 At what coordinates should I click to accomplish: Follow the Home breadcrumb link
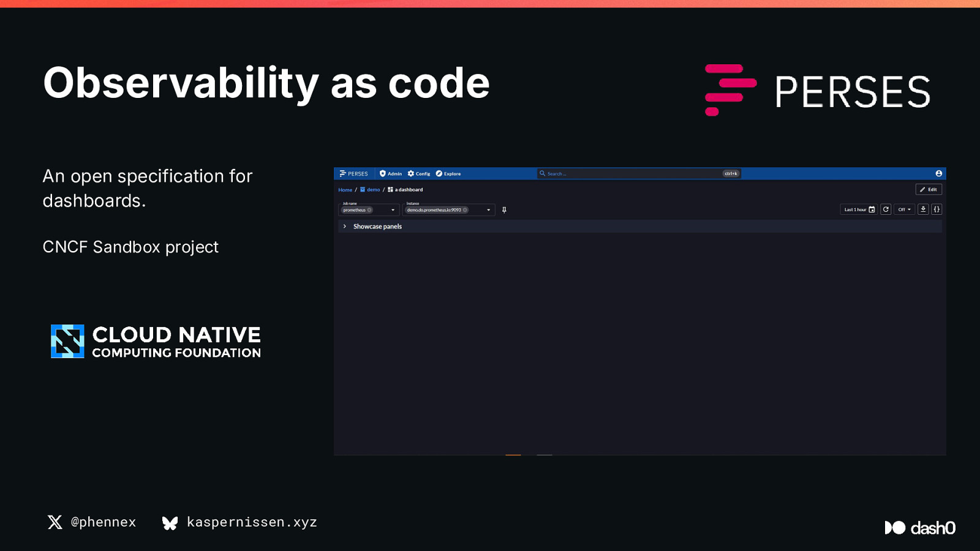pos(345,190)
